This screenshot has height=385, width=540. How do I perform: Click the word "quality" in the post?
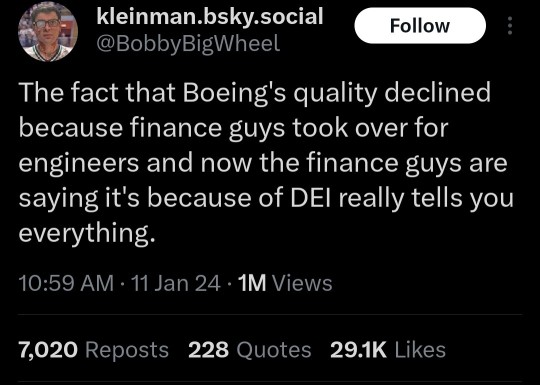[335, 95]
